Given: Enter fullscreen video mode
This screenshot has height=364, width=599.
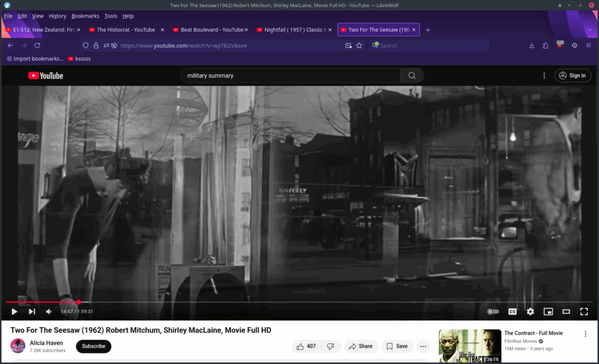Looking at the screenshot, I should 584,312.
